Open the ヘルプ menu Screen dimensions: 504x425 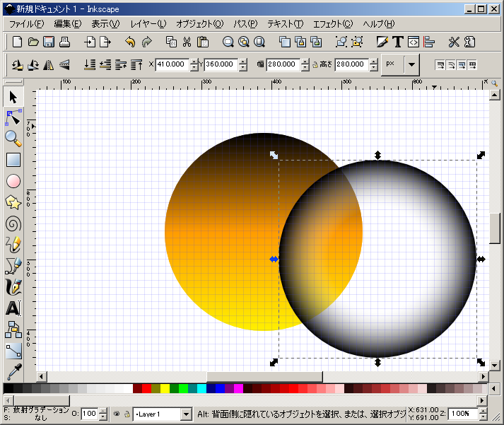pos(379,24)
